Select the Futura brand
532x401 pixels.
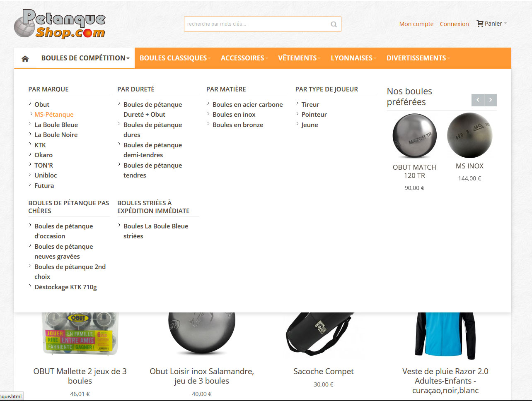coord(44,185)
